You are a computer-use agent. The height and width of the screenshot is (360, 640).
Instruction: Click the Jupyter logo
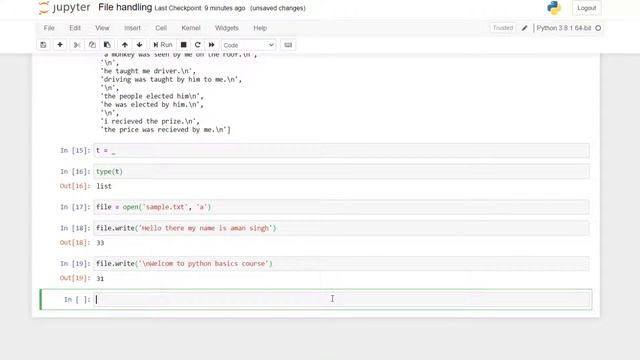pos(64,8)
